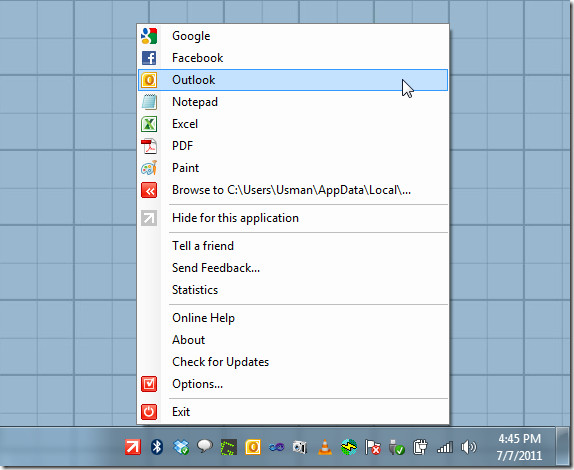The width and height of the screenshot is (574, 470).
Task: Click the Excel icon in the menu
Action: coord(149,124)
